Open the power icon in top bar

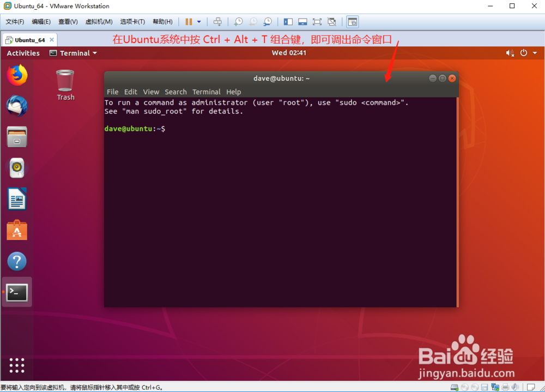[x=523, y=53]
